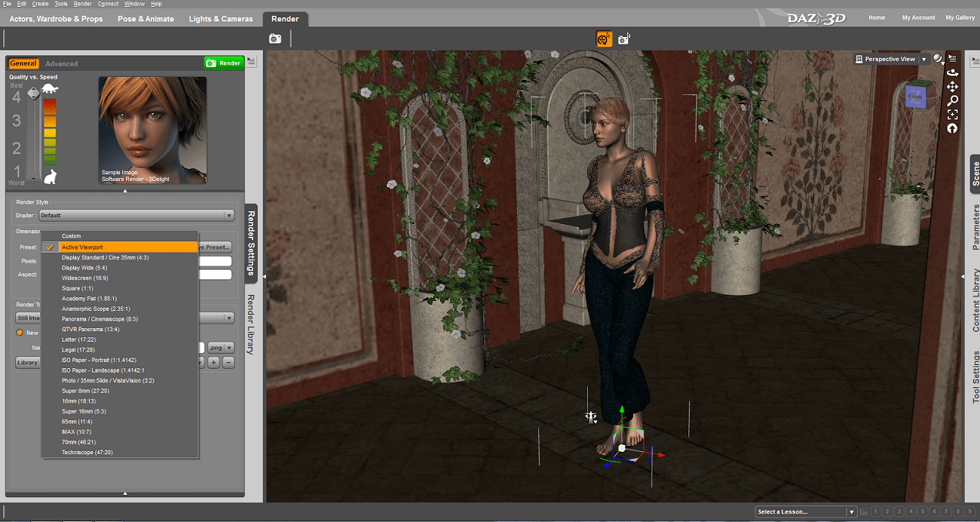Select 16mm (18:13) preset

[120, 401]
